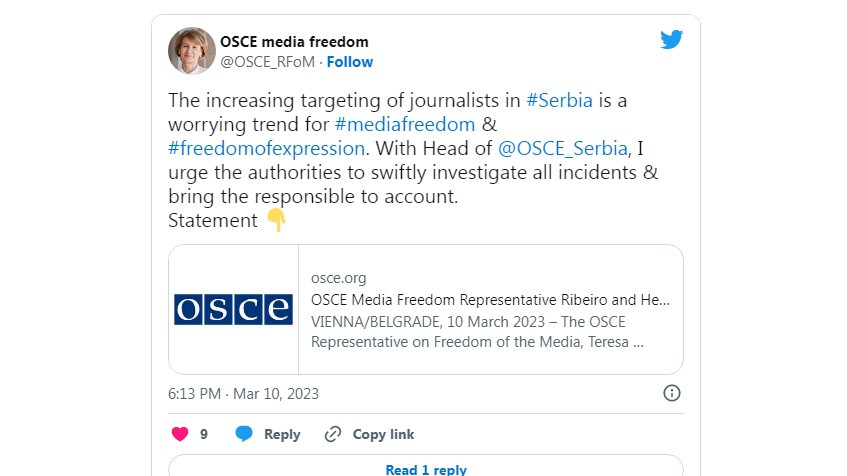847x476 pixels.
Task: Open the #mediafreedom hashtag
Action: [x=405, y=124]
